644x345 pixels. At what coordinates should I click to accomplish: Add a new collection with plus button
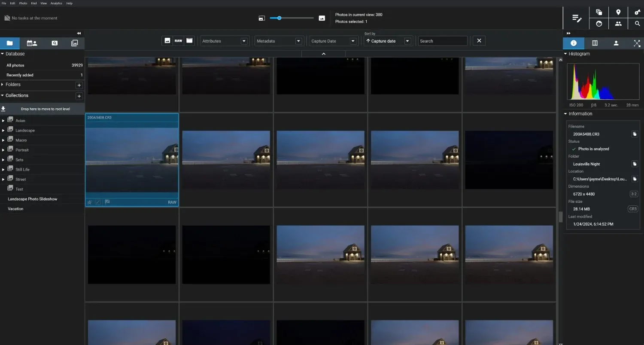(x=79, y=96)
